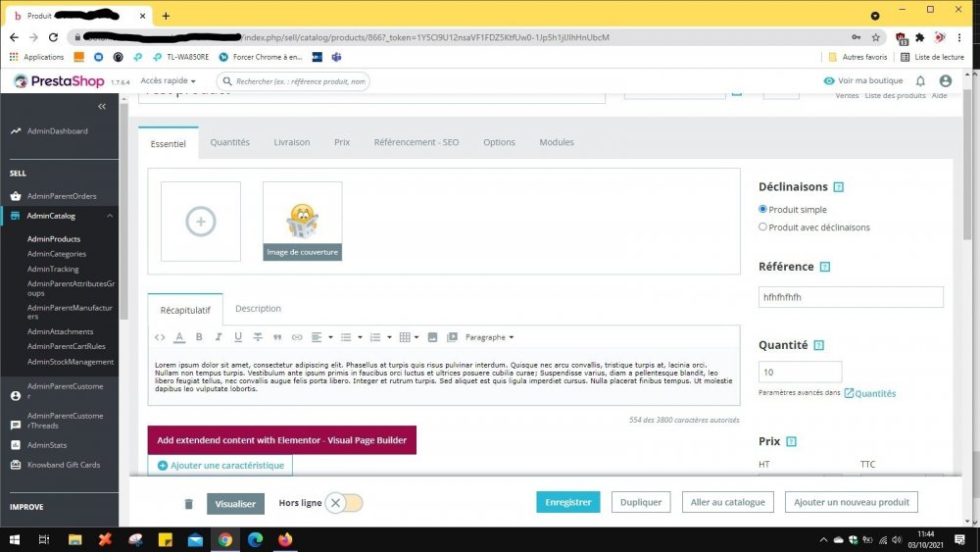Collapse the AdminCatalog menu section

point(110,216)
